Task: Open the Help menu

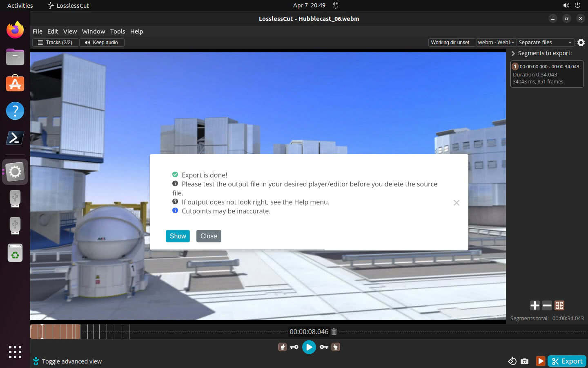Action: (x=137, y=31)
